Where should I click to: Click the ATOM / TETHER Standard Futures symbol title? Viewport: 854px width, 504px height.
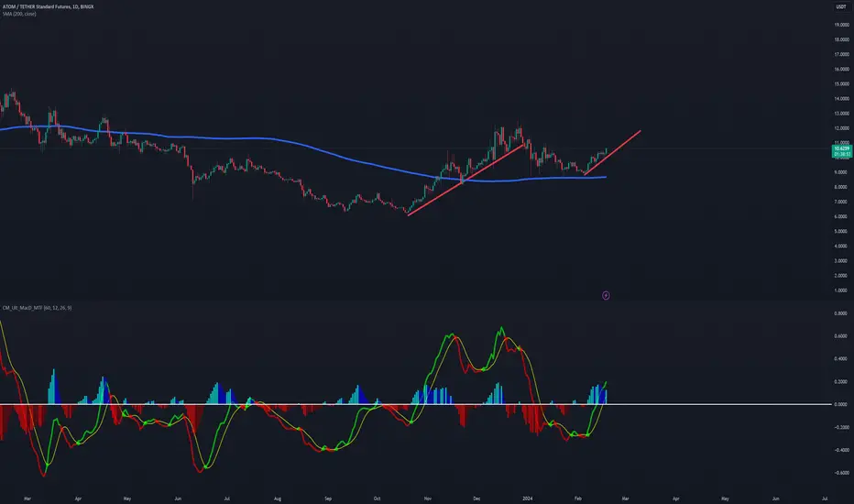click(x=48, y=6)
